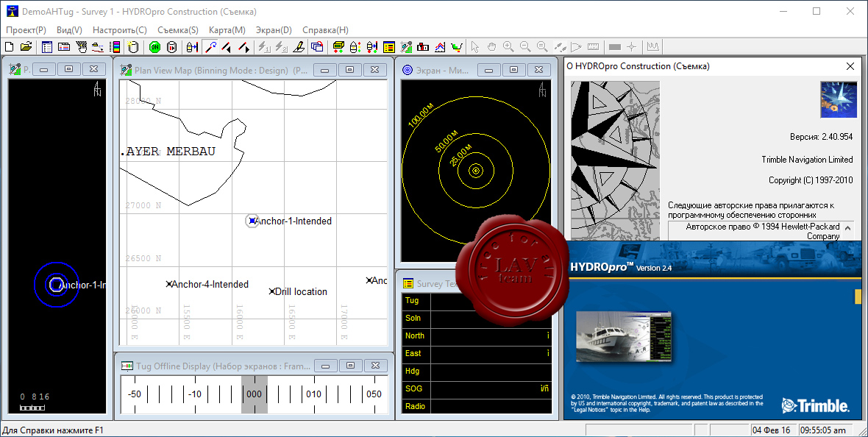Viewport: 868px width, 437px height.
Task: Click the red-black blocks toolbar icon
Action: (423, 47)
